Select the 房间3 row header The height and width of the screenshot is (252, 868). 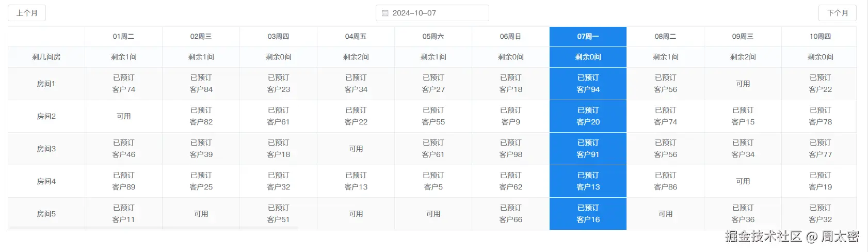click(46, 149)
